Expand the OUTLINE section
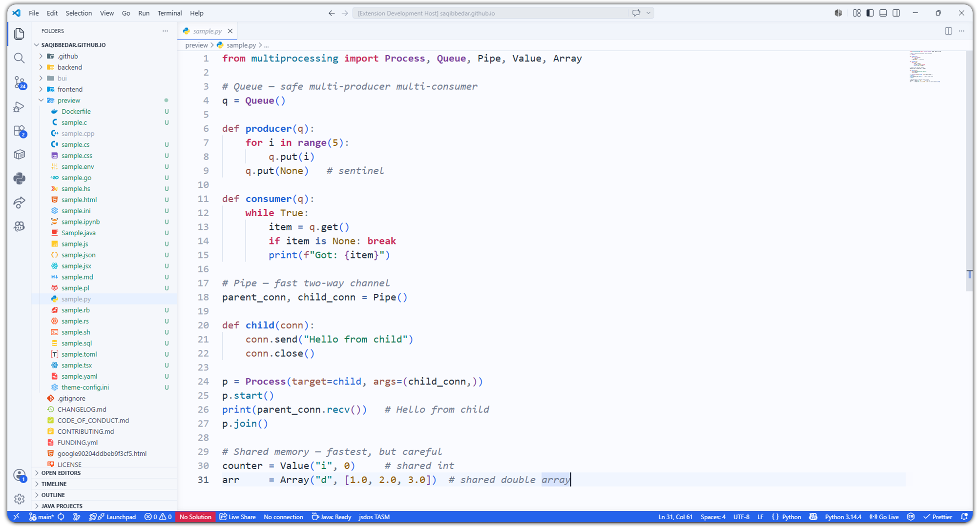This screenshot has width=980, height=527. click(x=104, y=495)
